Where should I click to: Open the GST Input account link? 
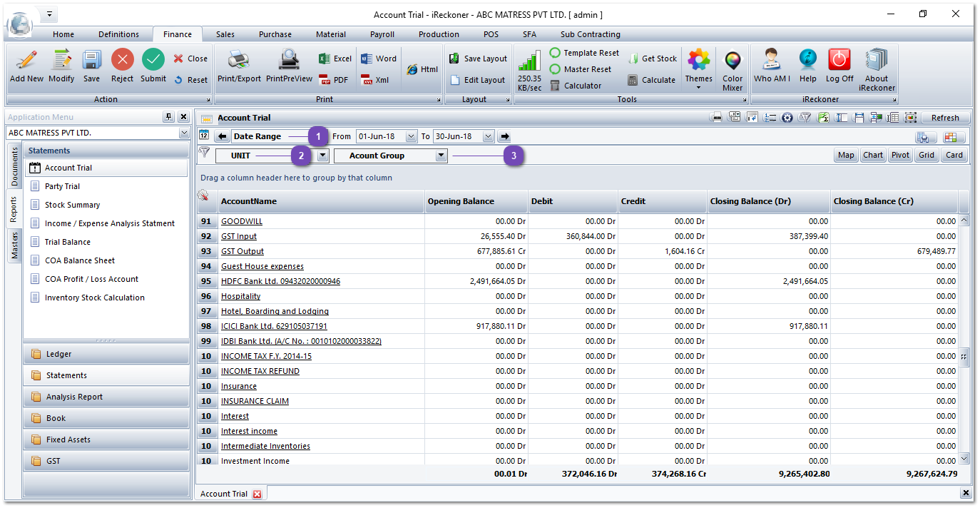(239, 236)
